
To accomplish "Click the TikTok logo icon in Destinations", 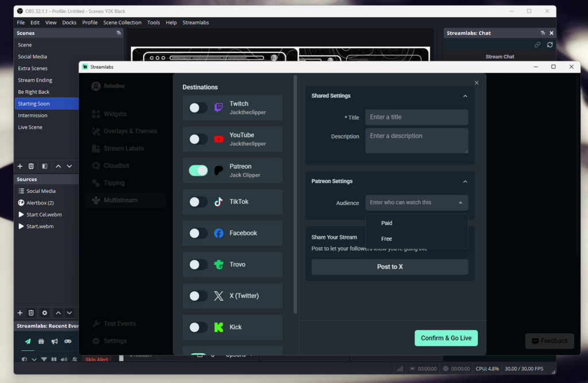I will (x=219, y=202).
